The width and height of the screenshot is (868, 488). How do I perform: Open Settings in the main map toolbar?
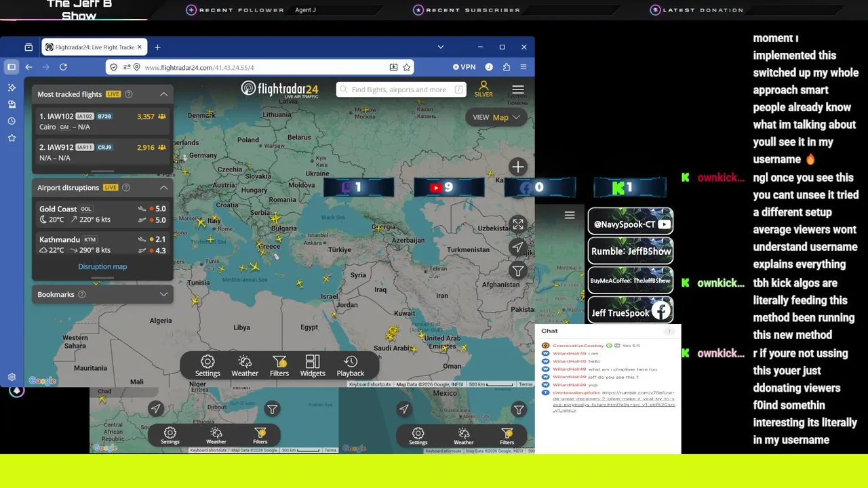coord(208,366)
